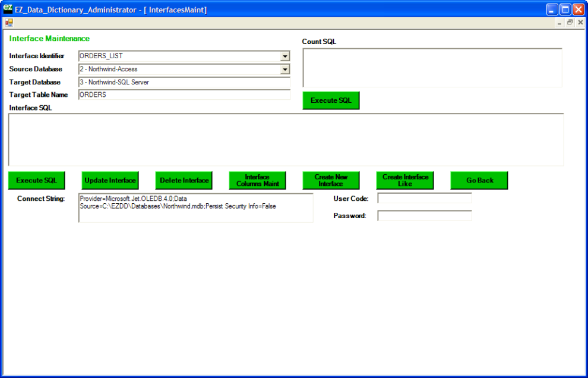Restore the inner InterfacesMaint child window
Image resolution: width=588 pixels, height=378 pixels.
click(x=570, y=23)
